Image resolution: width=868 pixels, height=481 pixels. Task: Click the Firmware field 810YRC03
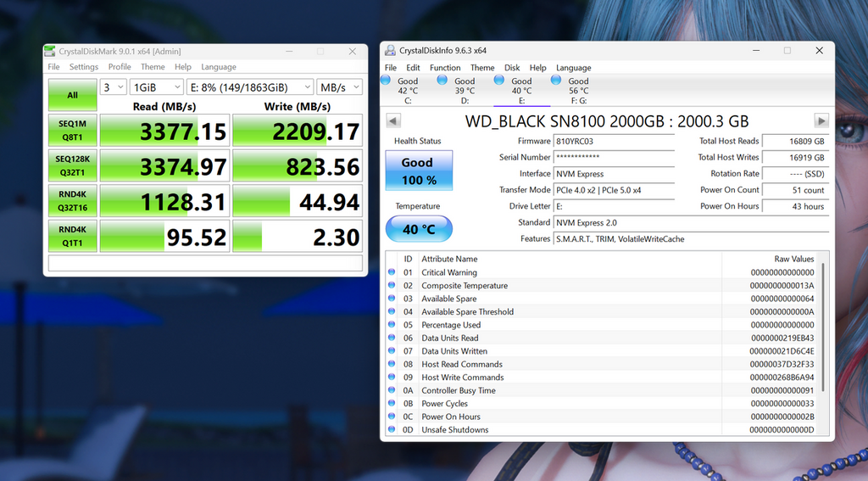614,142
